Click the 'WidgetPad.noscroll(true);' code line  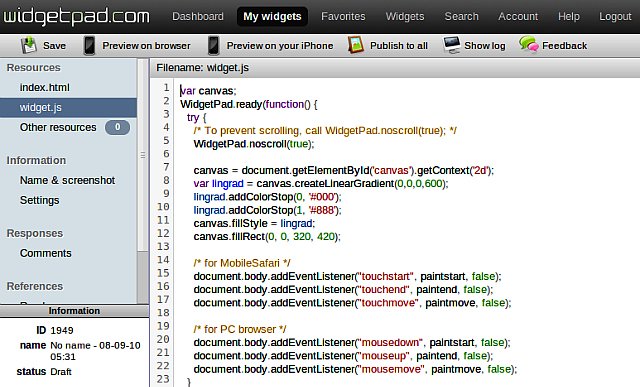click(254, 144)
